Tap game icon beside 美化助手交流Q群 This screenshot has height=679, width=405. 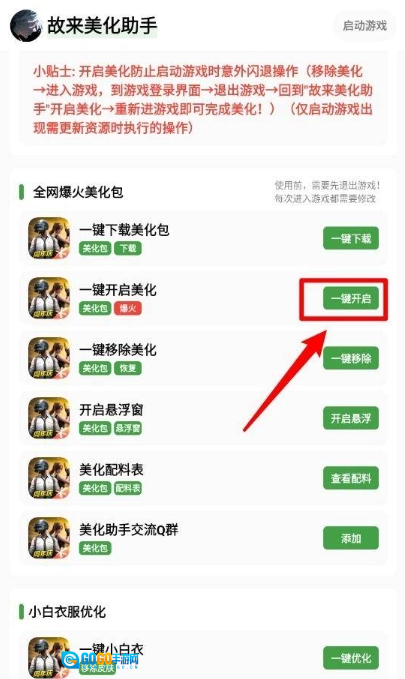coord(49,538)
